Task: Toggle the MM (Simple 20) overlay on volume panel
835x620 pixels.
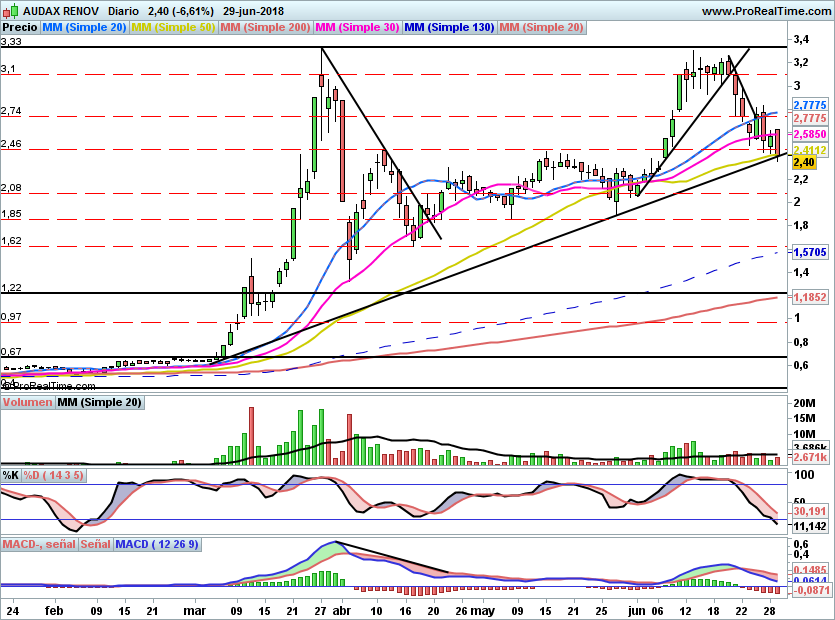Action: coord(99,402)
